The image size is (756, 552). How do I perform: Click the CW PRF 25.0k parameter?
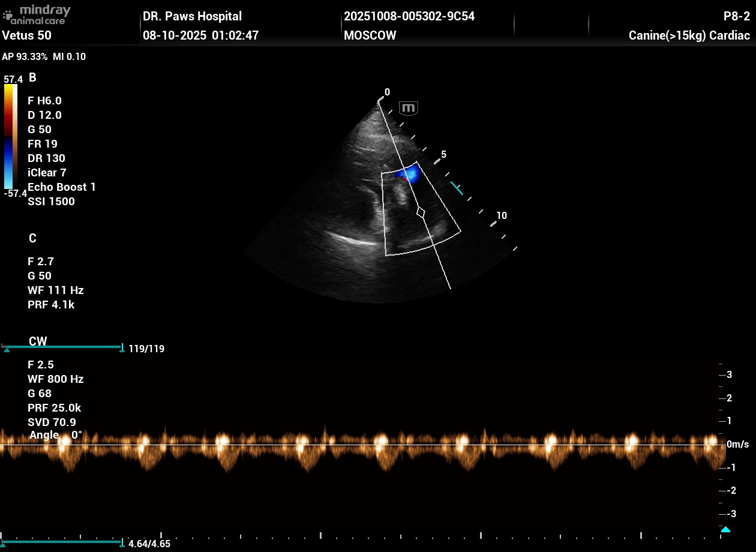tap(54, 408)
